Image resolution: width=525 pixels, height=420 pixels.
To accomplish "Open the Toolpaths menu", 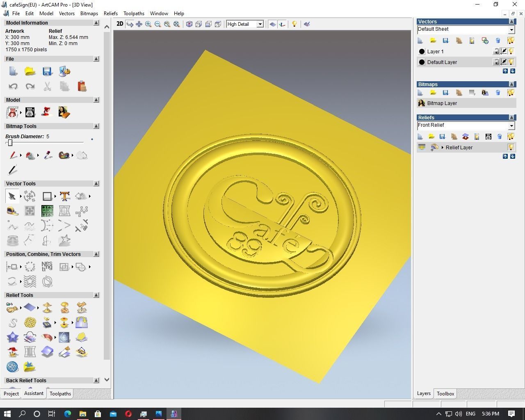I will point(134,13).
